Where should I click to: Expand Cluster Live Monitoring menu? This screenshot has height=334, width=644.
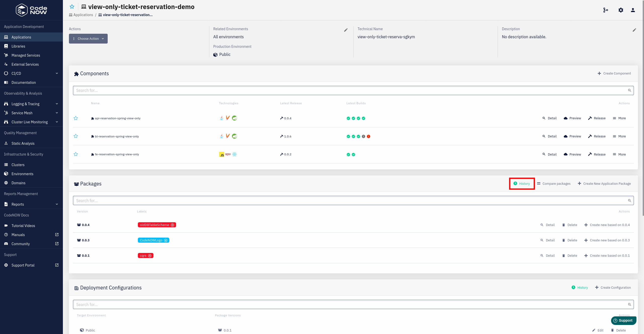coord(31,122)
